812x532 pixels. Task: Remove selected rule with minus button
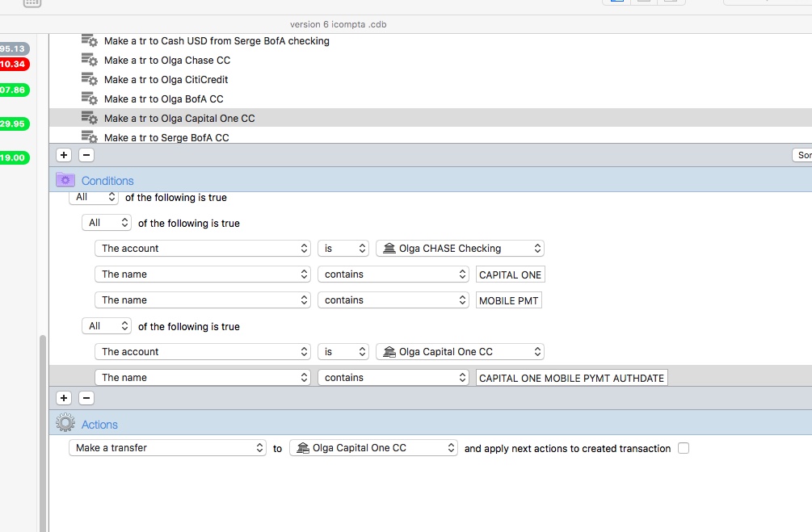click(x=86, y=155)
